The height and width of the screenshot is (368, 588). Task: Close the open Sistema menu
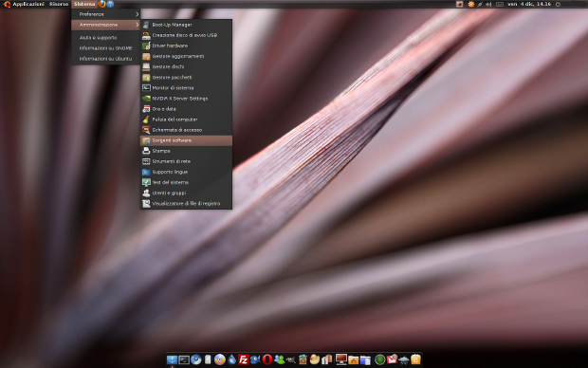point(84,4)
